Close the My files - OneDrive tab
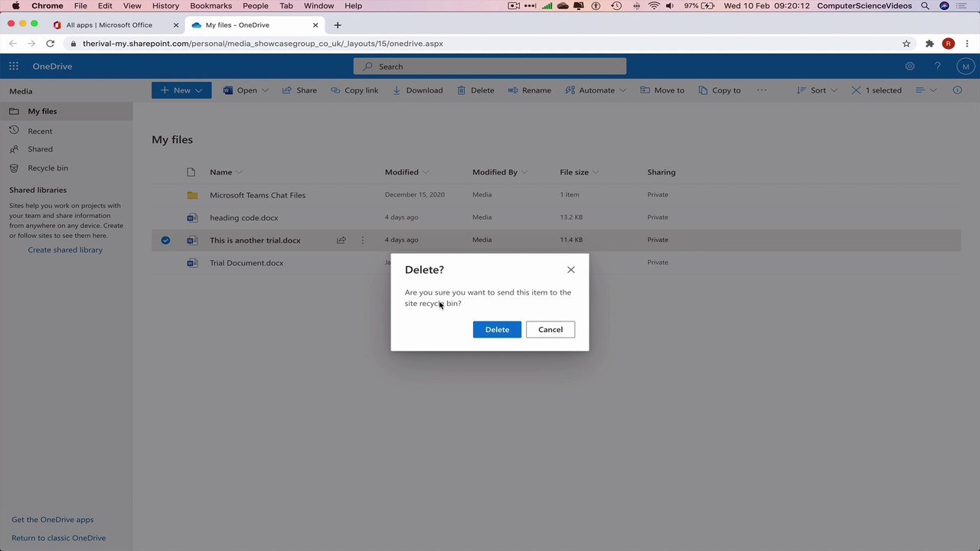 click(315, 25)
